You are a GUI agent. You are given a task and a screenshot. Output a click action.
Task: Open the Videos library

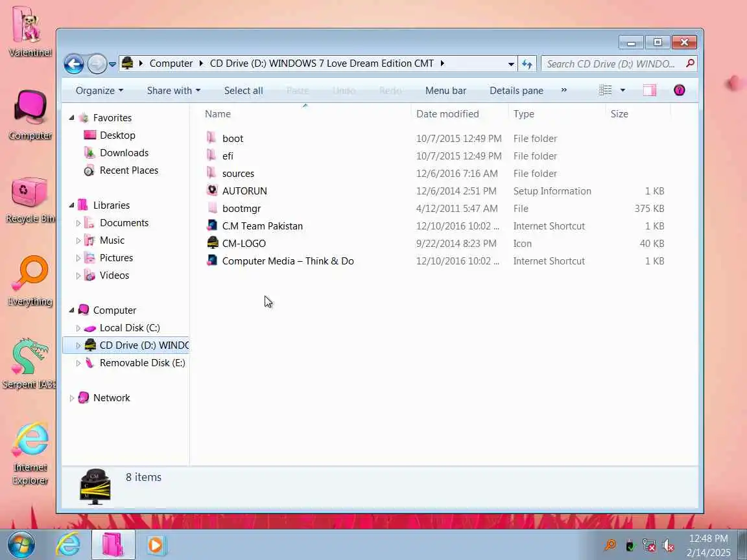pyautogui.click(x=114, y=275)
